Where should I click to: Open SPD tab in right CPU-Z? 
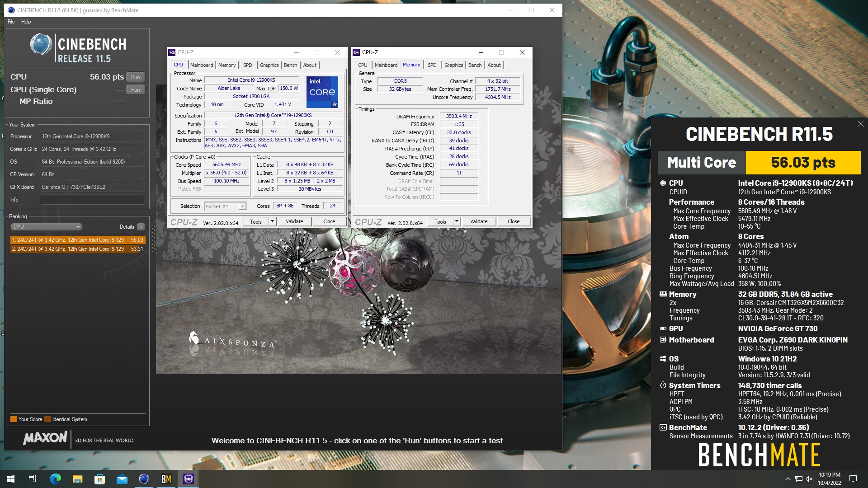click(432, 65)
